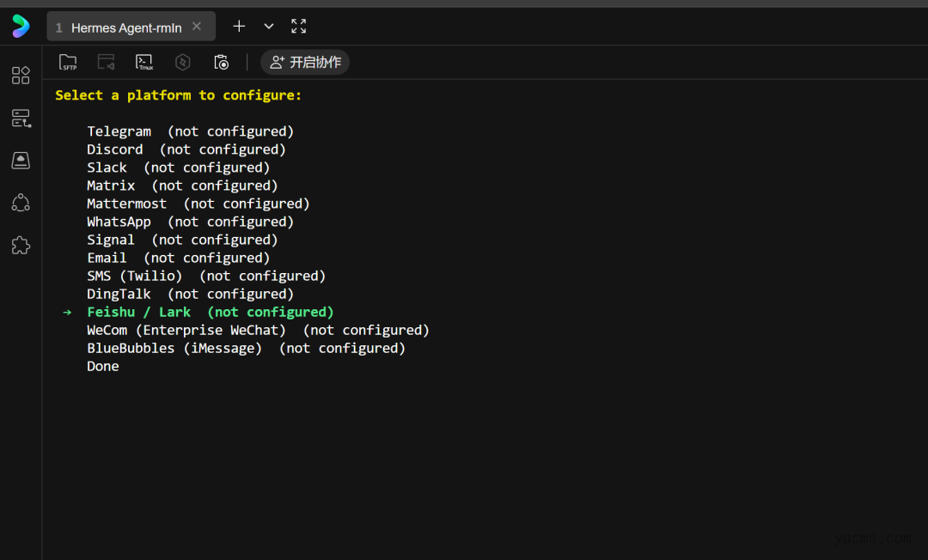Viewport: 928px width, 560px height.
Task: Select Telegram in the platform list
Action: point(119,131)
